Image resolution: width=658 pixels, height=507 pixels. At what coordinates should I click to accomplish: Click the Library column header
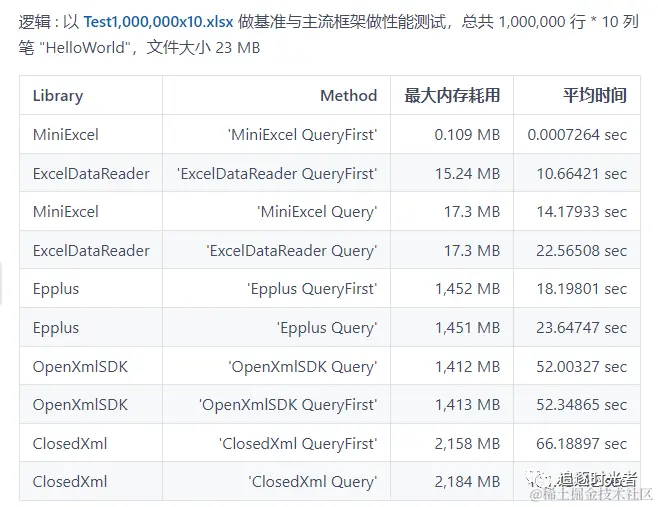(x=91, y=95)
